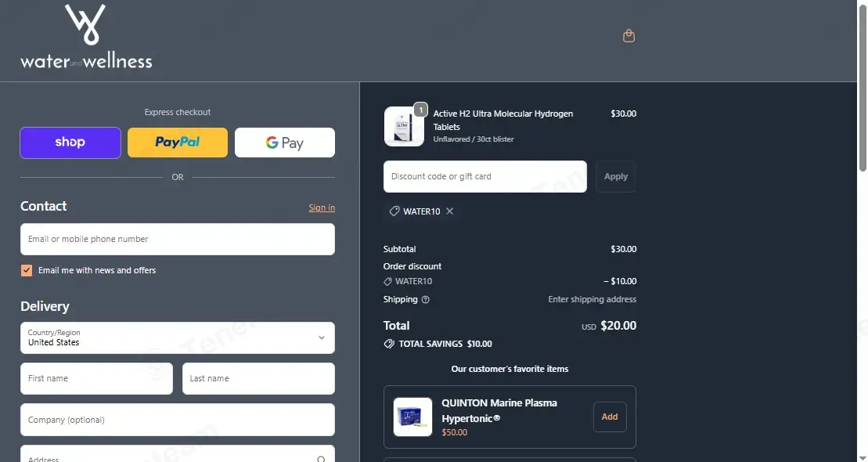Image resolution: width=868 pixels, height=462 pixels.
Task: Click the QUINTON $50.00 price
Action: pos(455,433)
